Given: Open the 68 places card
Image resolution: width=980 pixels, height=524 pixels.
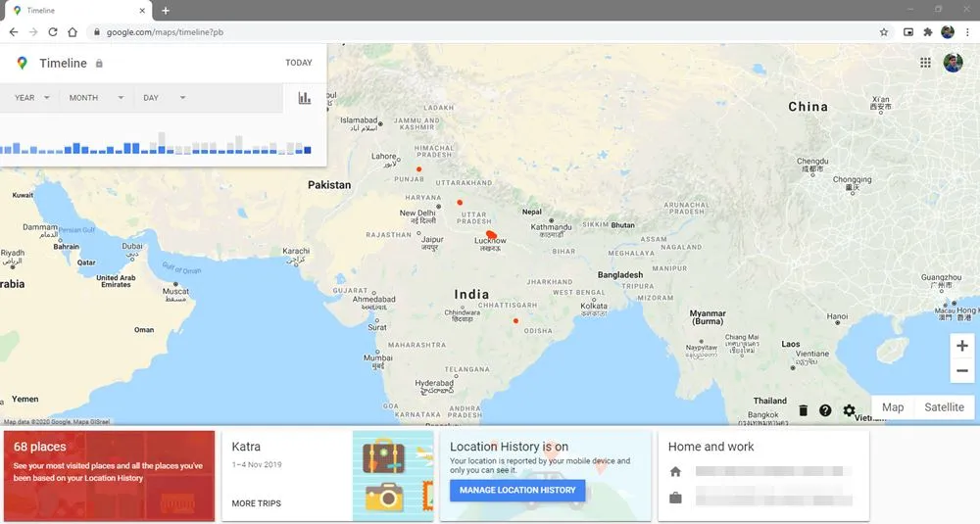Looking at the screenshot, I should click(x=109, y=476).
